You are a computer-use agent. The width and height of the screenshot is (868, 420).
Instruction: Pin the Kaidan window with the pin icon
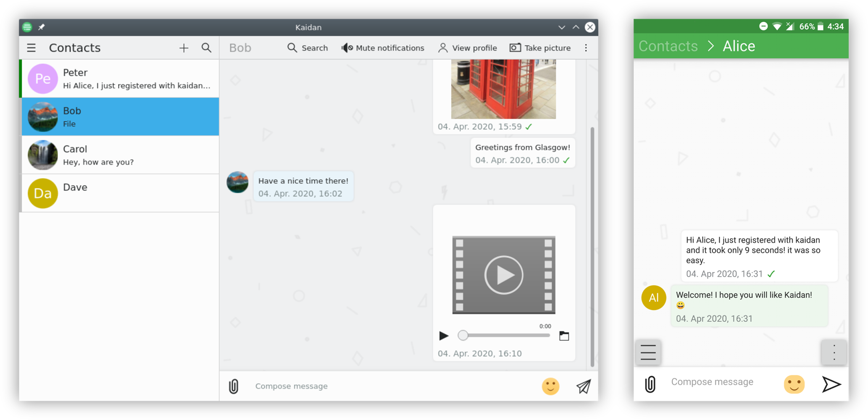tap(42, 27)
